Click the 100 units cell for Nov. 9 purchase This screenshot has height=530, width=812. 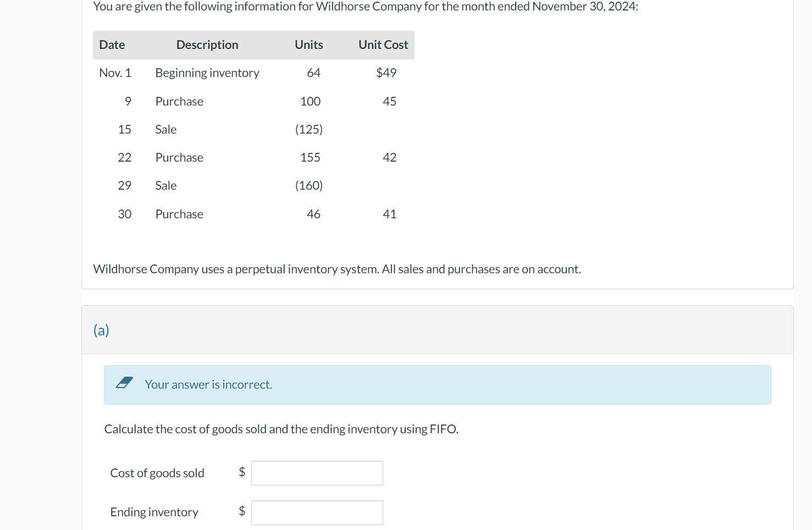[x=311, y=102]
